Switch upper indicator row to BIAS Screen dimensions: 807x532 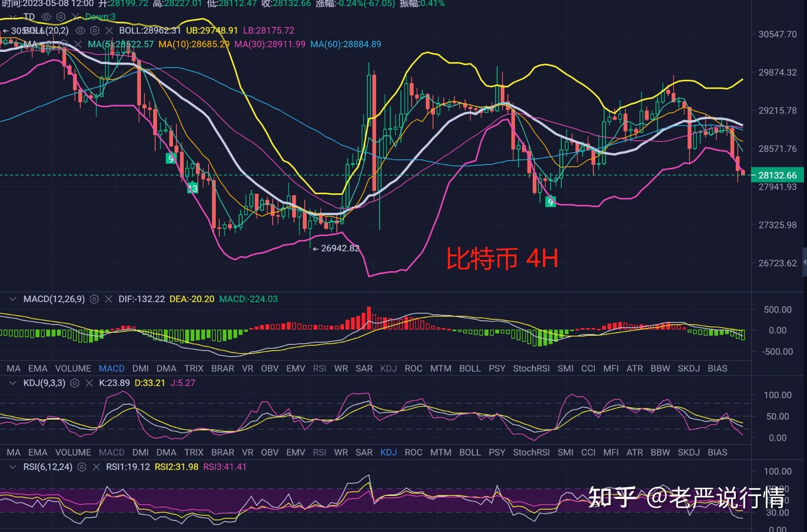click(x=717, y=368)
